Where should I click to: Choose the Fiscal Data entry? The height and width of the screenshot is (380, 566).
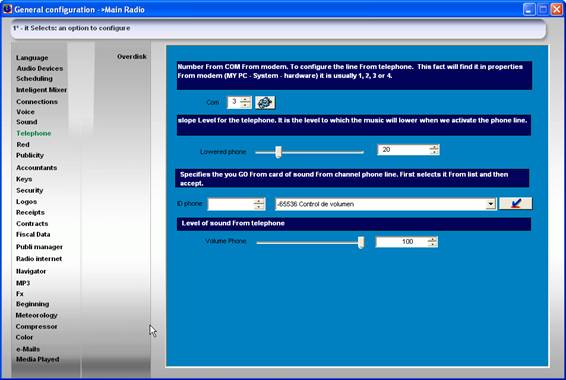(x=33, y=235)
